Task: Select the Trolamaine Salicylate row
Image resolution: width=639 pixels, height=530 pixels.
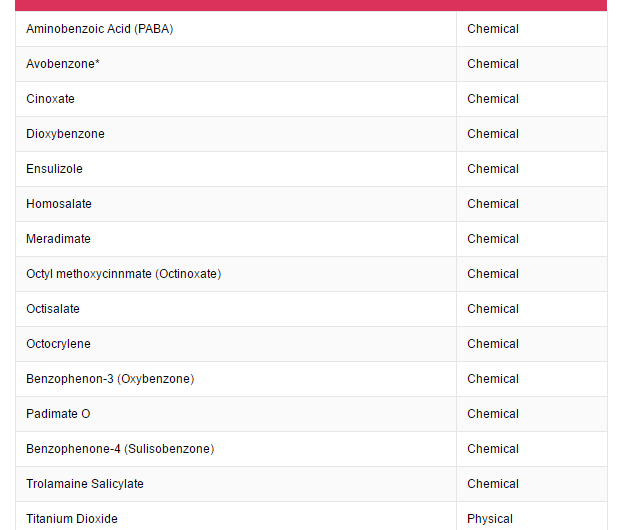Action: click(x=85, y=484)
